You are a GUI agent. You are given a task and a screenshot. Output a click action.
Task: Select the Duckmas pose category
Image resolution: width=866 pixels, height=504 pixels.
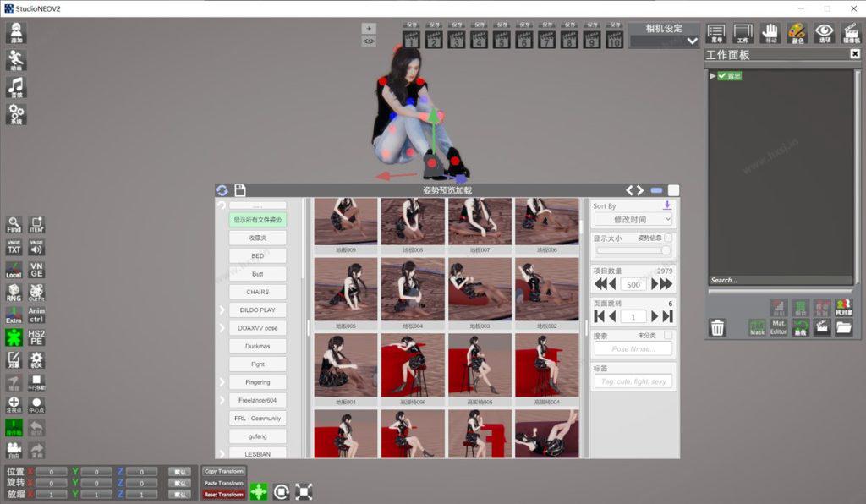click(x=257, y=346)
